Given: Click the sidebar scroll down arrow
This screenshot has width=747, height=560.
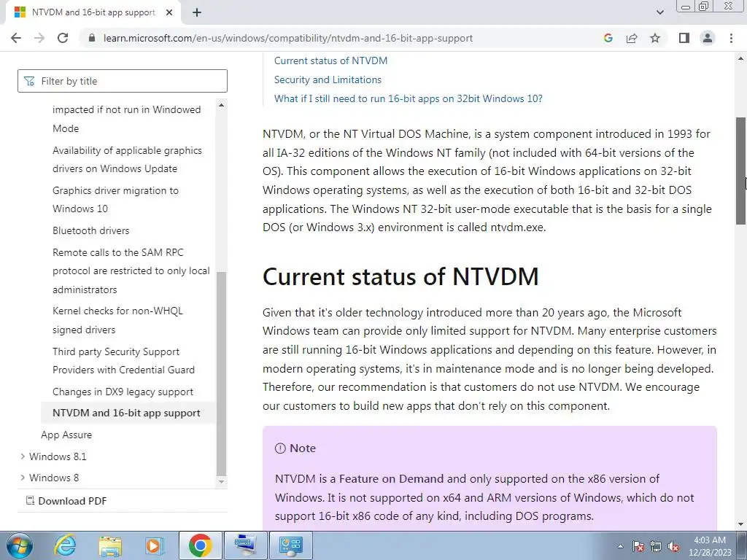Looking at the screenshot, I should (221, 482).
